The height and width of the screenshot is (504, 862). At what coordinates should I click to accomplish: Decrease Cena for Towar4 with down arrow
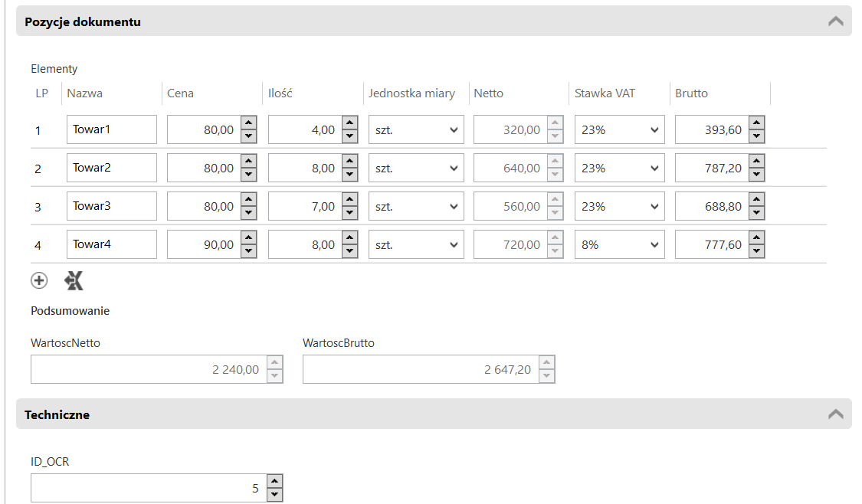[248, 252]
